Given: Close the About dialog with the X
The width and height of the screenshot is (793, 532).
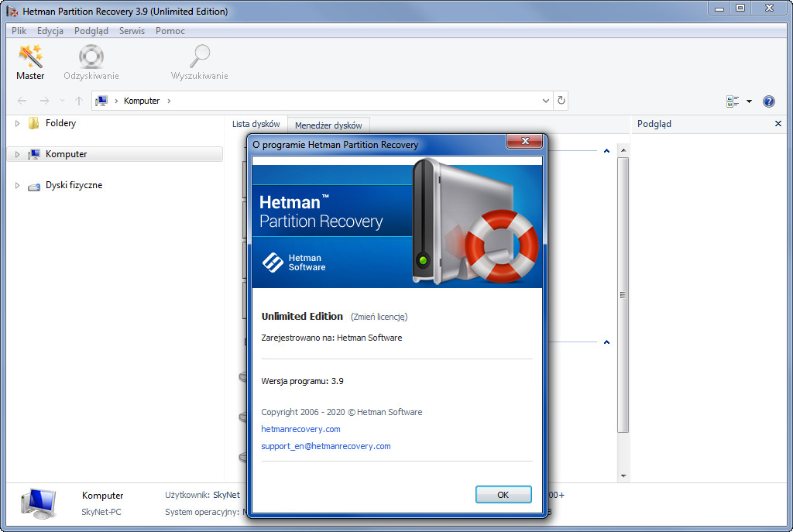Looking at the screenshot, I should pos(525,141).
